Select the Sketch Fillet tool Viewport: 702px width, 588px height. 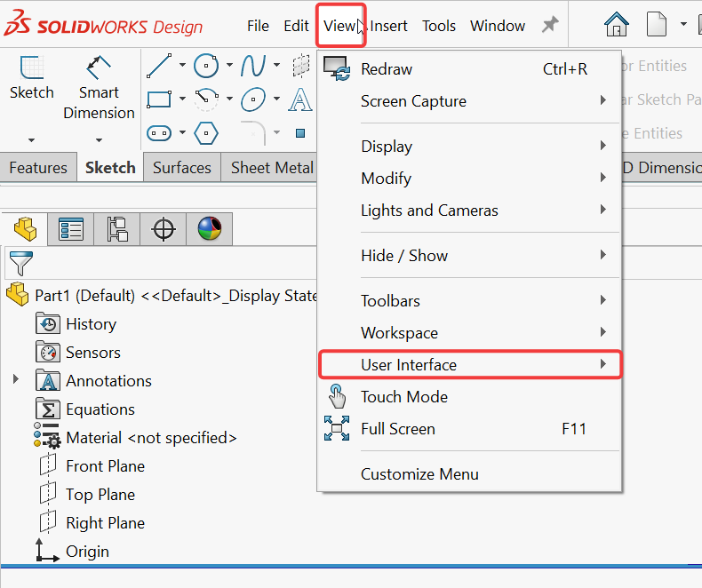[253, 133]
